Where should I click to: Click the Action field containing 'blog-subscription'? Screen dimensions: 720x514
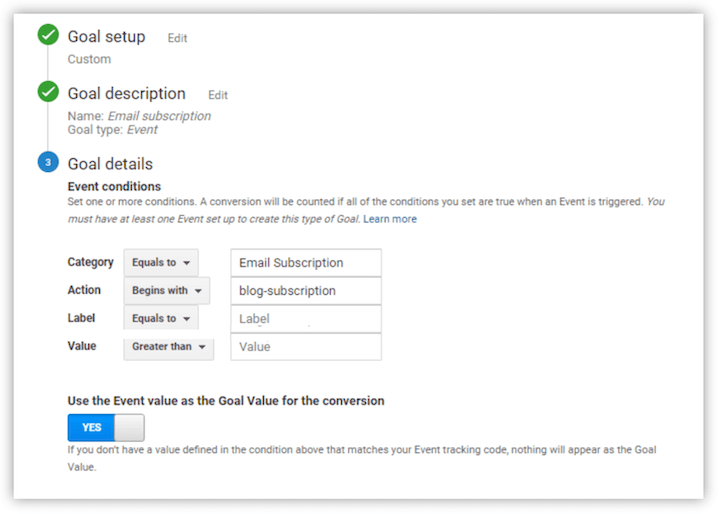click(x=306, y=291)
